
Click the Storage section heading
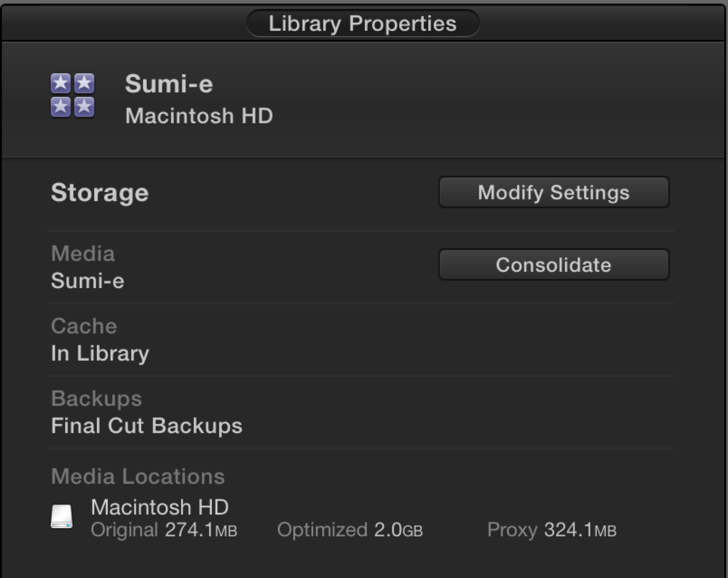100,192
